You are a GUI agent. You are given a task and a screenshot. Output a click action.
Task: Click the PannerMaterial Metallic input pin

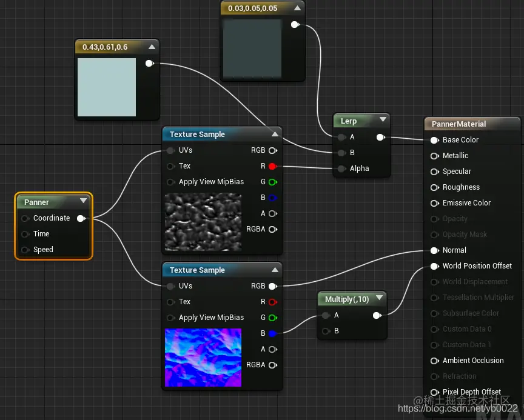point(434,156)
